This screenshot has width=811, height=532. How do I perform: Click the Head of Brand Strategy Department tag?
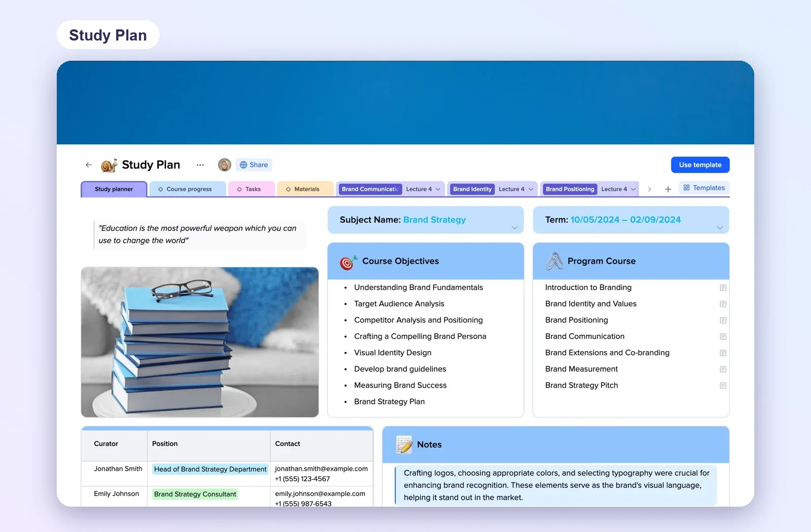[x=210, y=469]
